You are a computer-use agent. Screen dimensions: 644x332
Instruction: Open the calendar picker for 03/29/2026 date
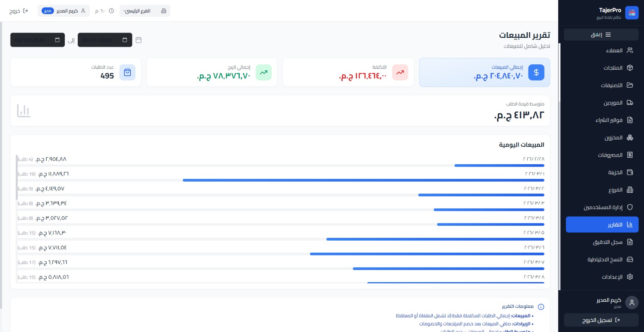pos(58,40)
